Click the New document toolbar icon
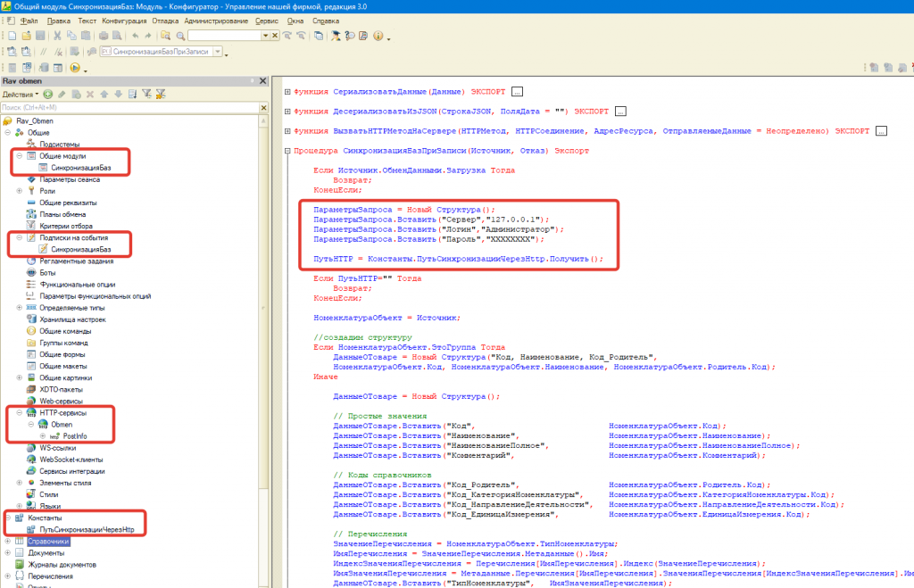 coord(12,36)
